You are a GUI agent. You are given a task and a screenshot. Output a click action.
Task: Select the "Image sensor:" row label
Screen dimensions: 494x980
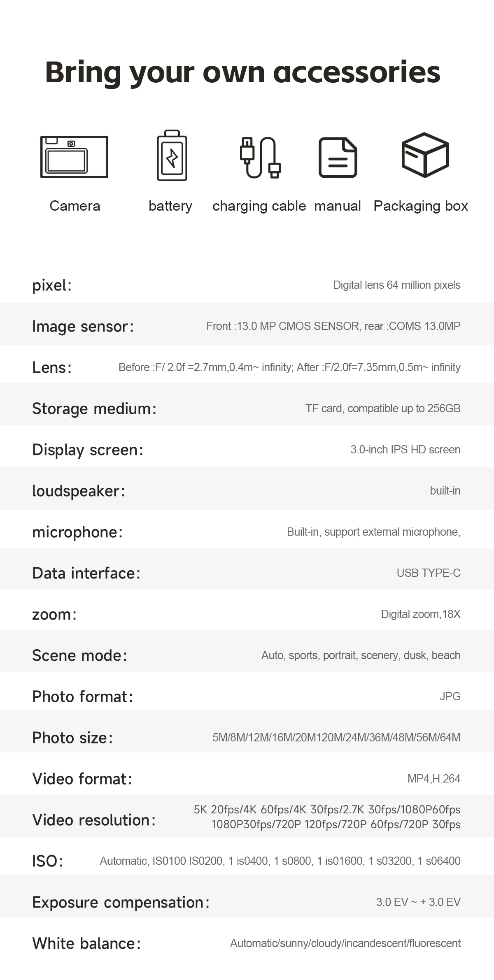(x=83, y=326)
